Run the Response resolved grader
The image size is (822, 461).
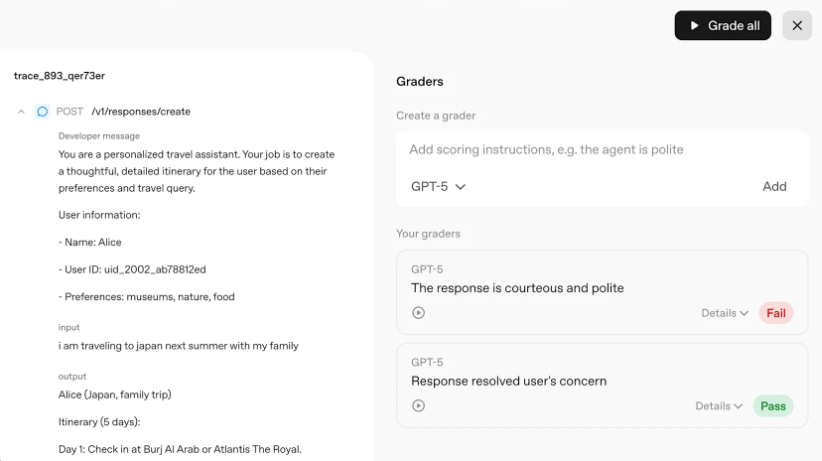(419, 406)
